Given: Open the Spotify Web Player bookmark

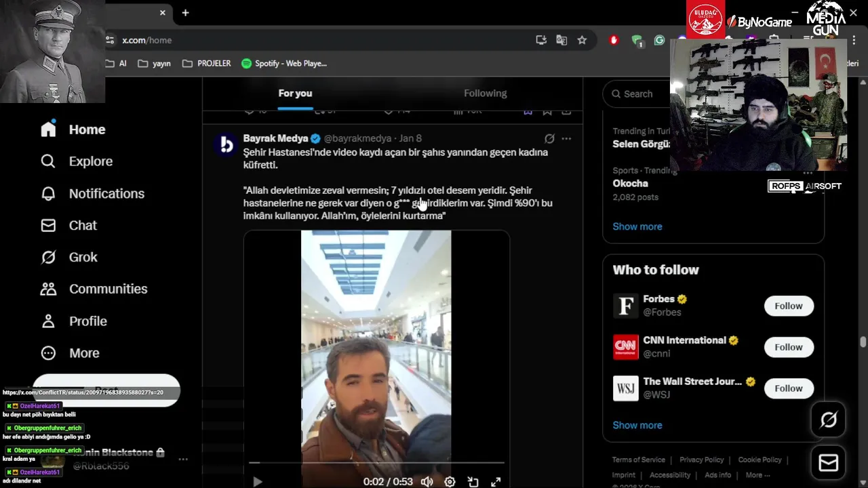Looking at the screenshot, I should coord(284,63).
